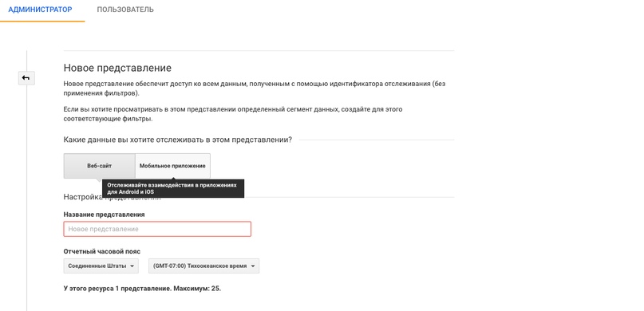644x311 pixels.
Task: Switch to the АДМИНИСТРАТОР tab
Action: point(40,10)
